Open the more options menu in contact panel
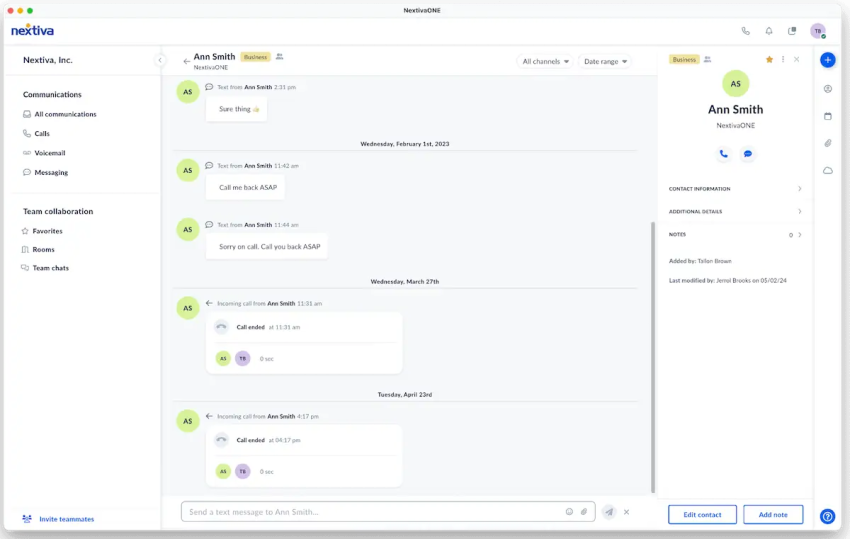Viewport: 850px width, 539px height. tap(783, 59)
